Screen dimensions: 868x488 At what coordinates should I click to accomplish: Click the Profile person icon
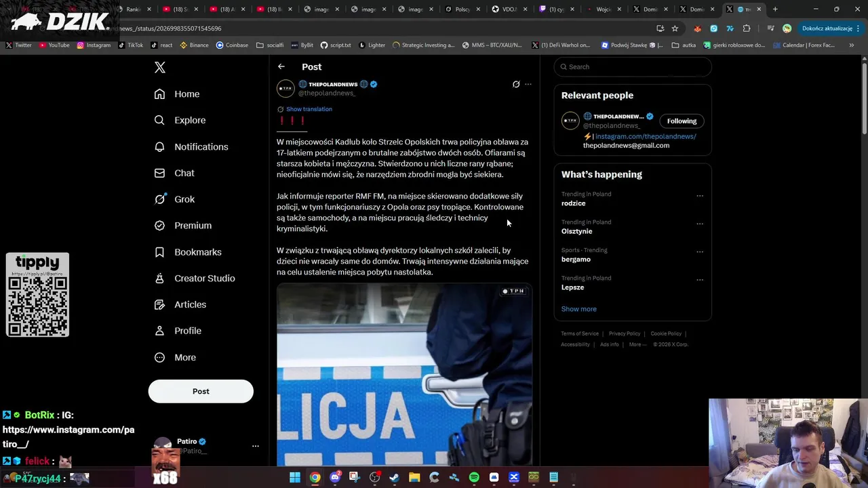pos(159,331)
